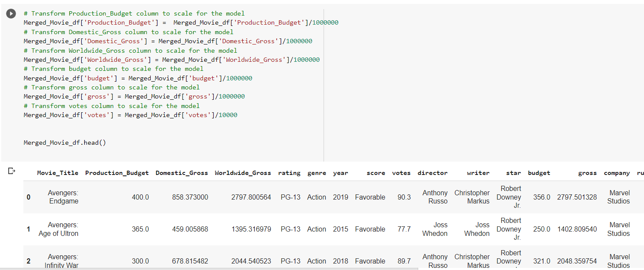
Task: Click the 2797.501328 gross value
Action: tap(577, 197)
